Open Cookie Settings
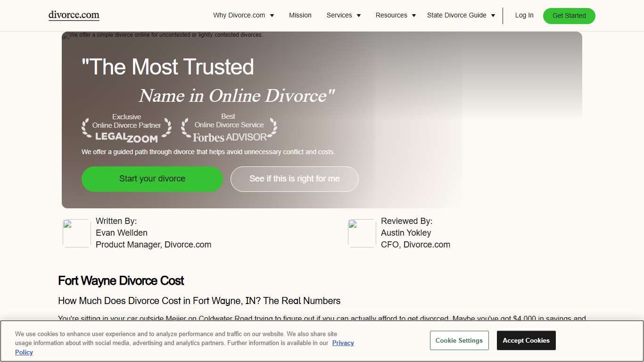Screen dimensions: 644x362 pyautogui.click(x=459, y=340)
